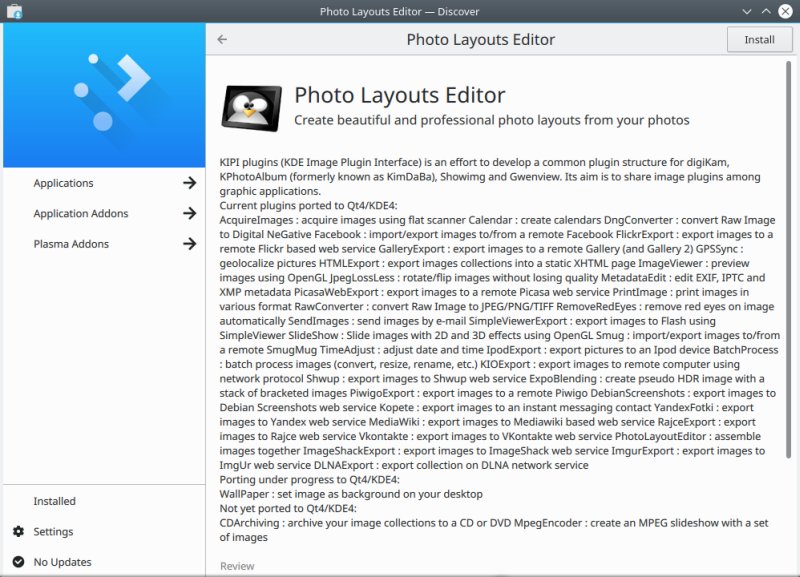Click the Install button
The width and height of the screenshot is (800, 577).
pos(759,39)
